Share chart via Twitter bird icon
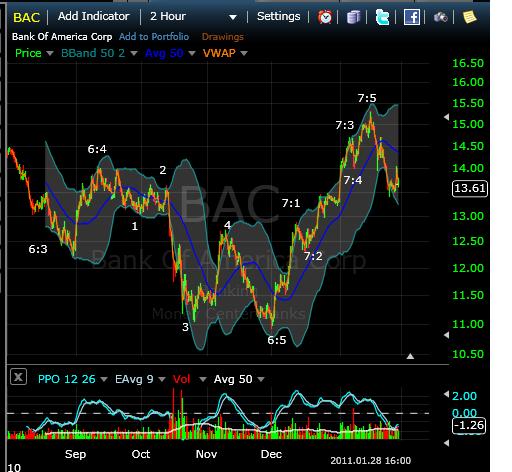 [x=382, y=17]
